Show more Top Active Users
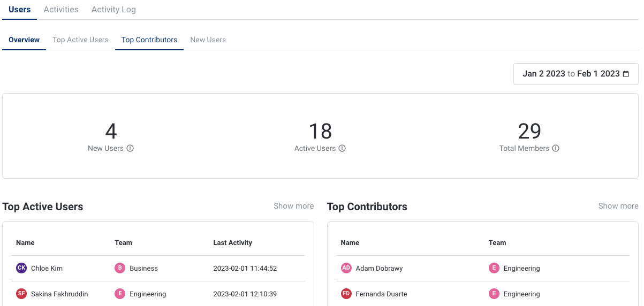This screenshot has width=644, height=306. [293, 206]
